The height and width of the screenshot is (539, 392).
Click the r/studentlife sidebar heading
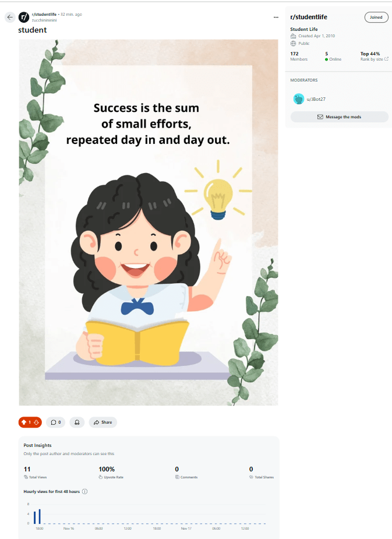[309, 17]
